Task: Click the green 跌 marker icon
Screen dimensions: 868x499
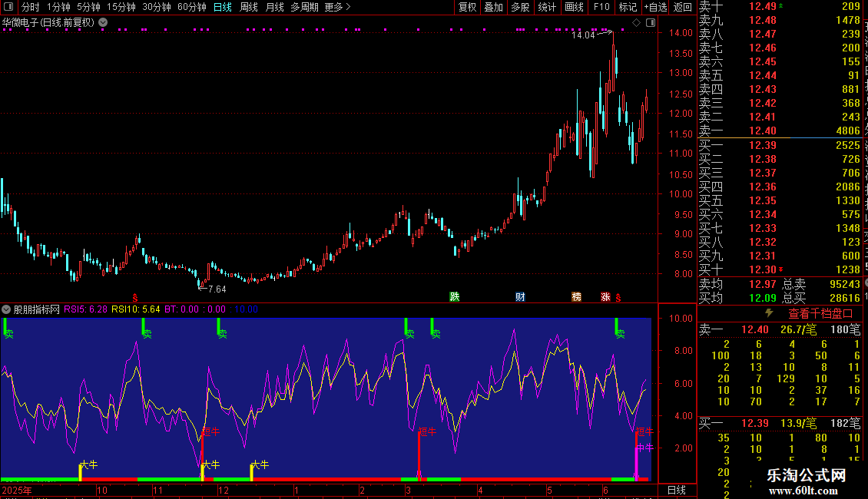Action: tap(455, 296)
